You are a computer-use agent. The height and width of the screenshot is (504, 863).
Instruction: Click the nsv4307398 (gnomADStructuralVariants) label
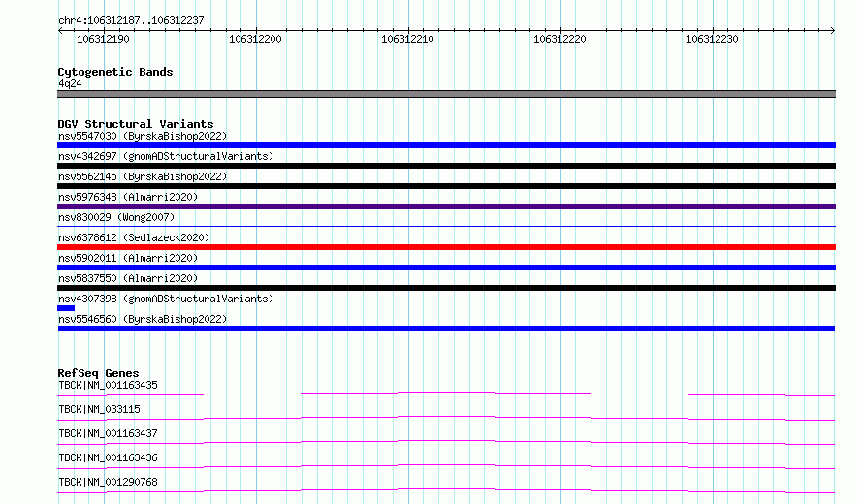(x=166, y=299)
